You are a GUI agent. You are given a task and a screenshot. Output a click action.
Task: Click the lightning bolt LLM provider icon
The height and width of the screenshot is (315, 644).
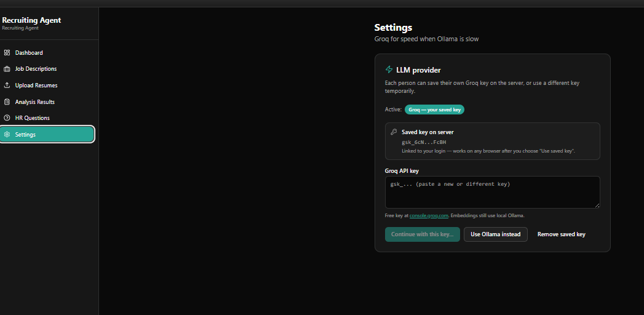pos(389,70)
